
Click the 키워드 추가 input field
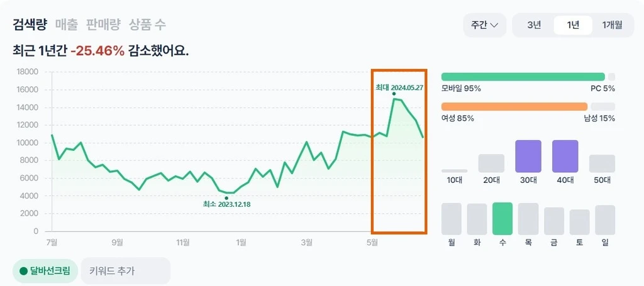point(126,272)
